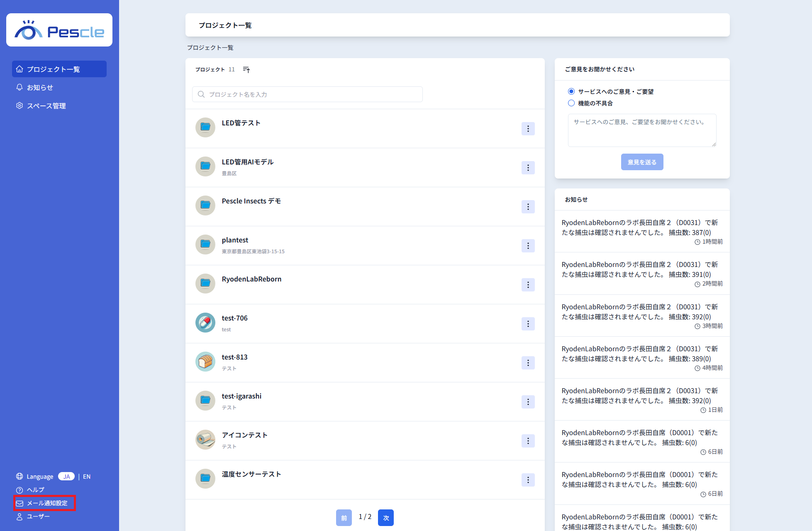Click the test-813 bread icon
This screenshot has width=812, height=531.
pos(205,362)
